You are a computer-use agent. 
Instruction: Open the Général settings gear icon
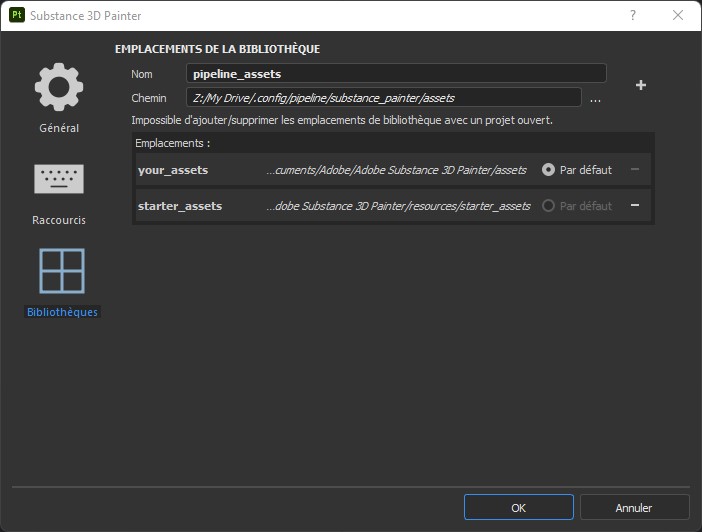click(59, 87)
